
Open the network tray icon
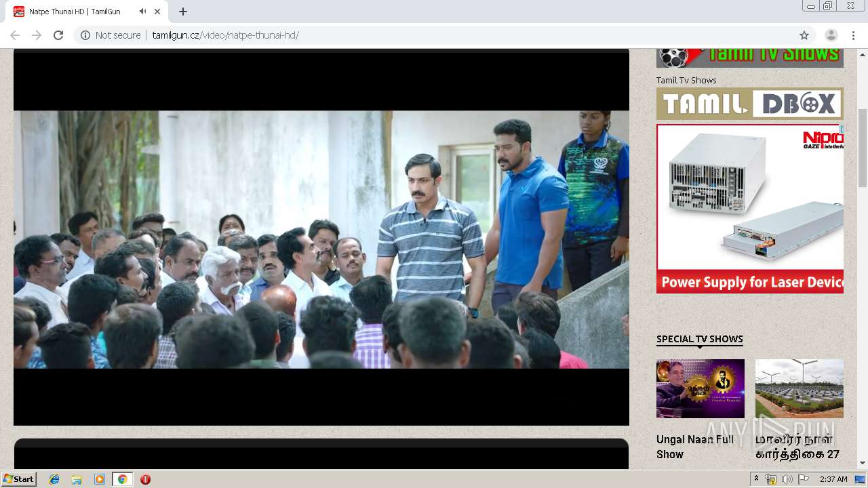(x=771, y=479)
